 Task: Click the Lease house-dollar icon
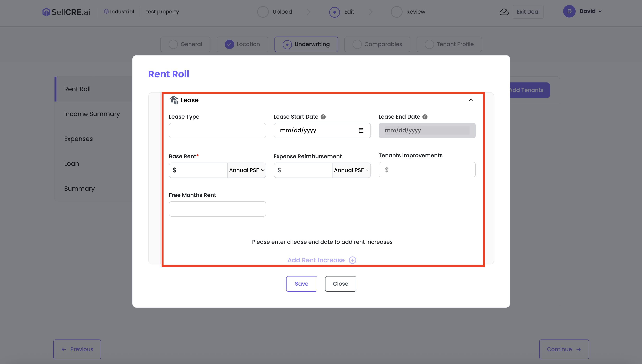pyautogui.click(x=174, y=100)
